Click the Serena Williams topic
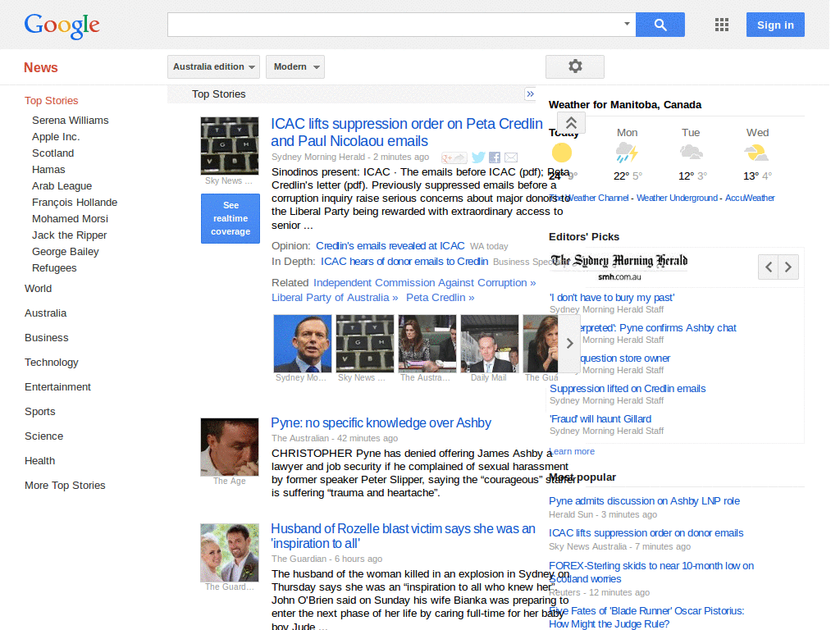 [x=71, y=121]
